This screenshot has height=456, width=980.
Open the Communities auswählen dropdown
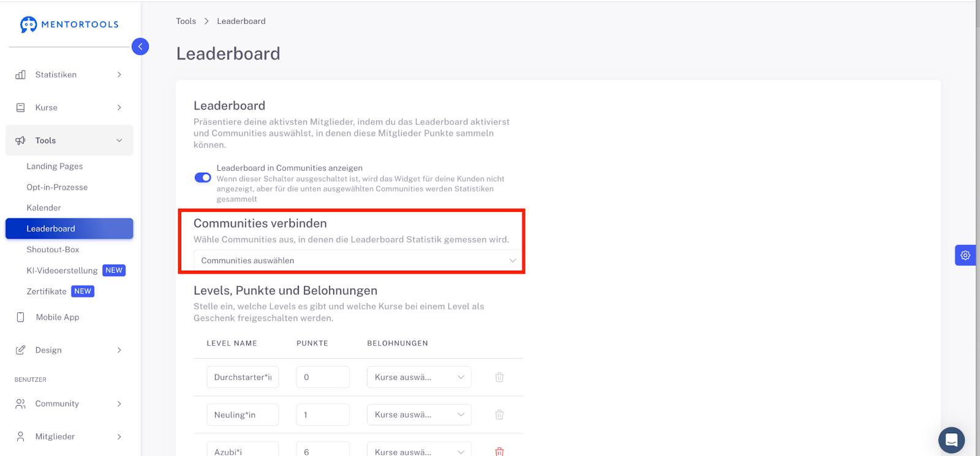358,261
